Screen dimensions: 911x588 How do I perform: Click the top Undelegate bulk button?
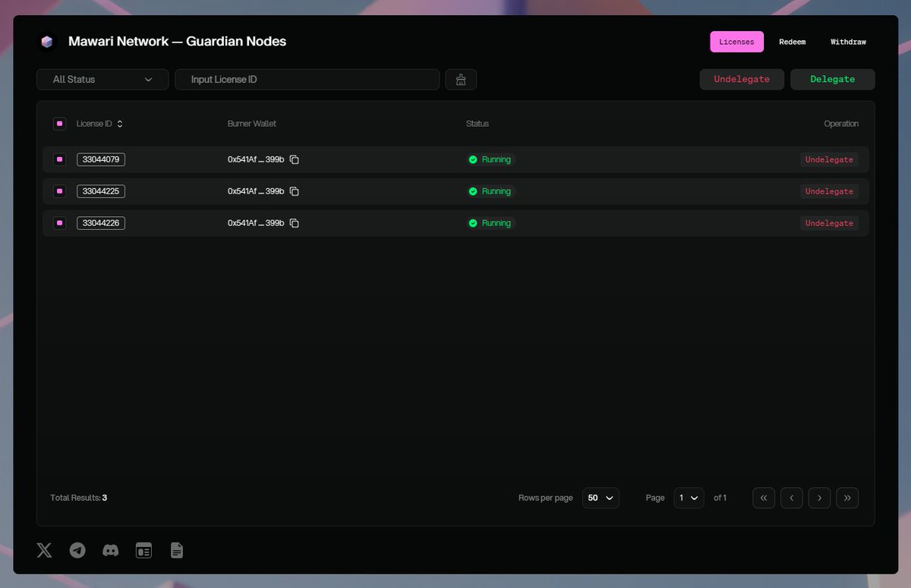(742, 80)
